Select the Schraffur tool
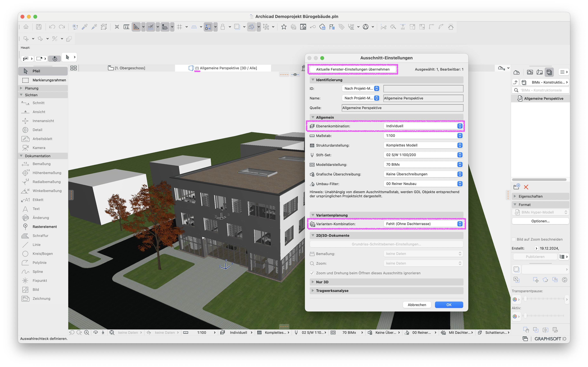This screenshot has width=588, height=367. point(43,236)
